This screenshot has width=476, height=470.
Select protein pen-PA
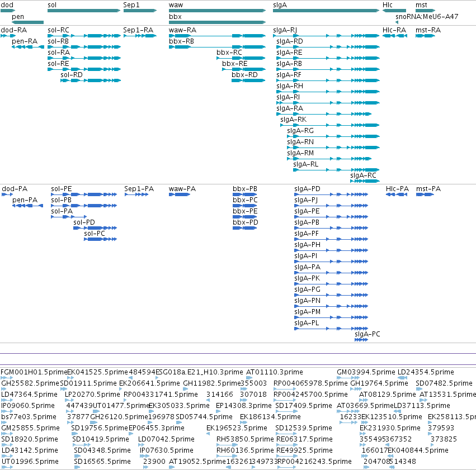pos(27,206)
